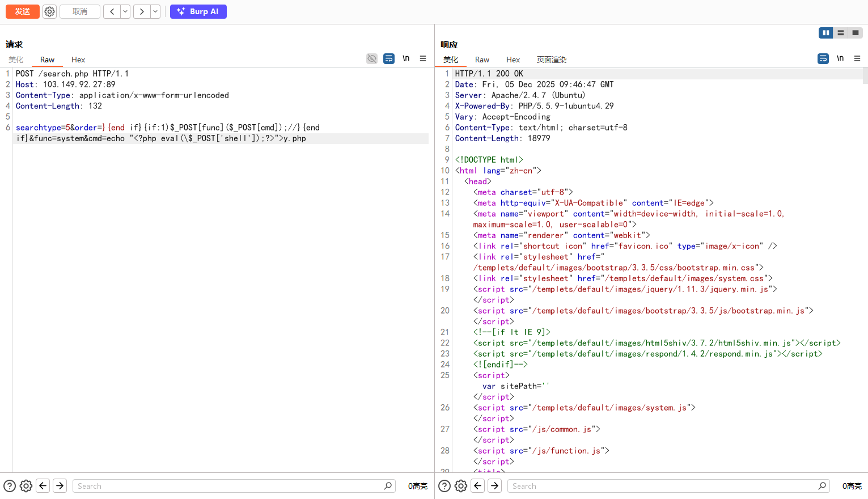Screen dimensions: 868x499
Task: Toggle word wrap in request editor
Action: [x=389, y=58]
